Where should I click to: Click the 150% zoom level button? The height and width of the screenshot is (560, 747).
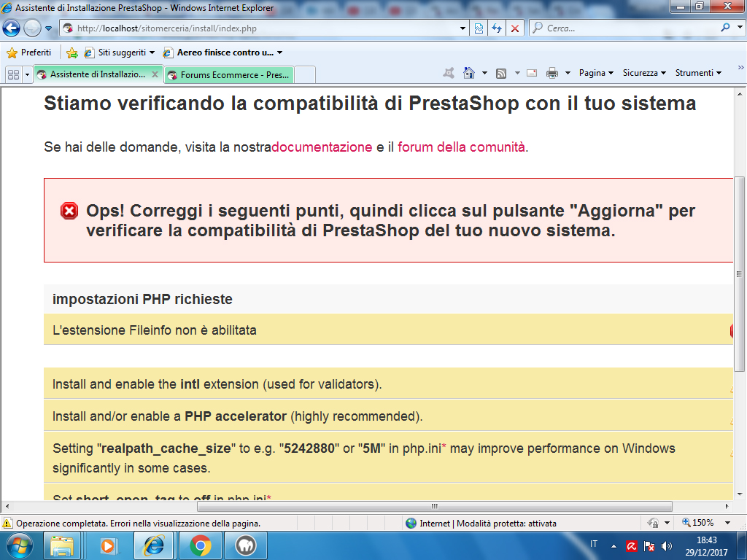(x=698, y=523)
